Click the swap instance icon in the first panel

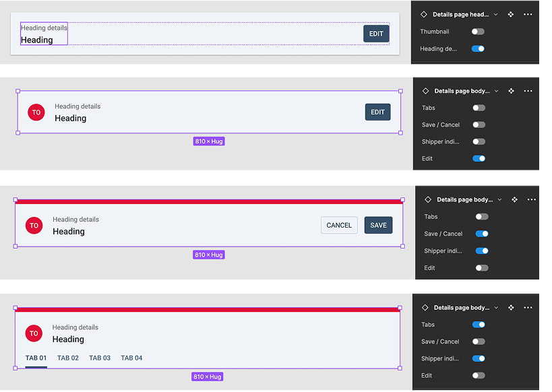510,13
